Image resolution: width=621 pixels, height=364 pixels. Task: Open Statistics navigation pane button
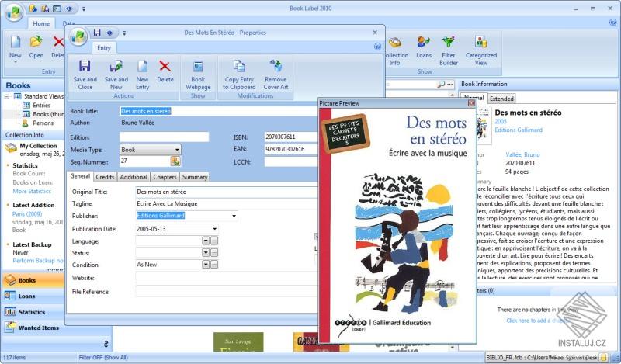(x=33, y=312)
